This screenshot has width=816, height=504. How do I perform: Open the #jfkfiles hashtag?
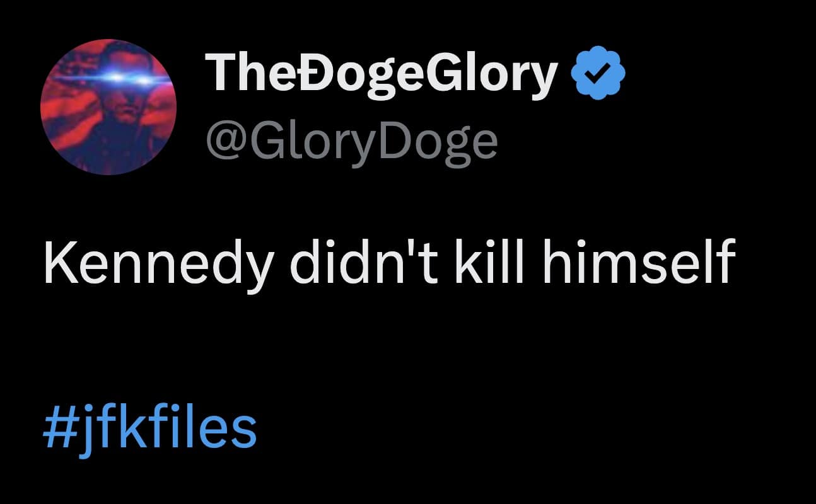[x=149, y=428]
